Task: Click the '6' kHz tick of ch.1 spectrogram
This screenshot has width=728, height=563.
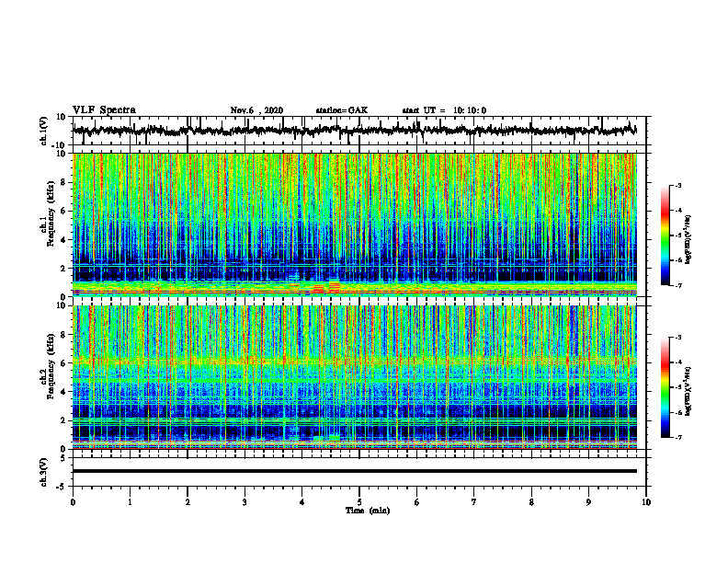Action: (x=63, y=212)
